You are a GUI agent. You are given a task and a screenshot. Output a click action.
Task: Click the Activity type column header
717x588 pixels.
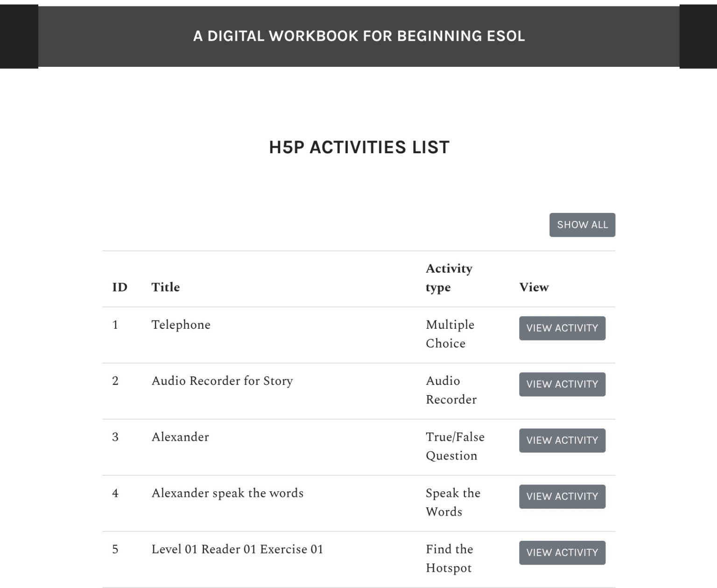(x=449, y=277)
